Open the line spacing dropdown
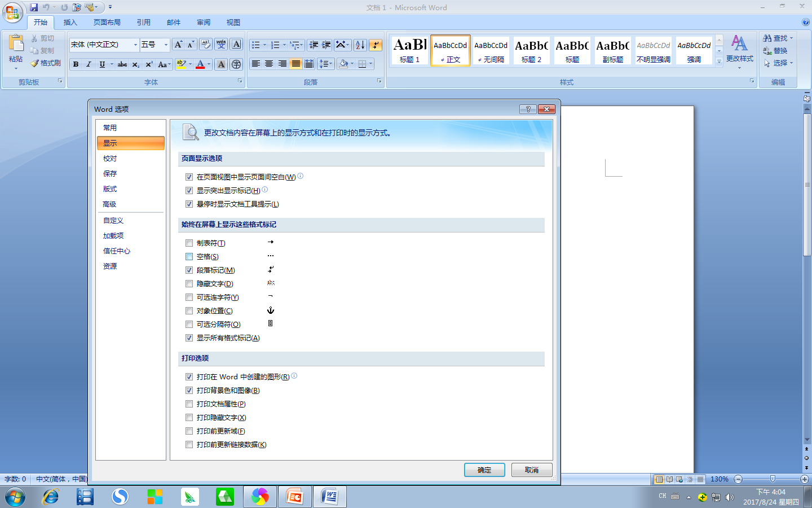Screen dimensions: 812x508 [x=326, y=64]
